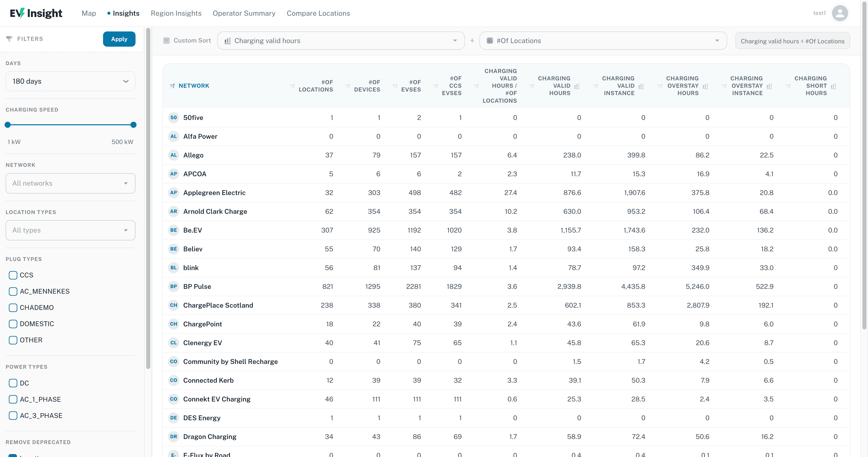Enable the CCS plug type checkbox

tap(13, 275)
